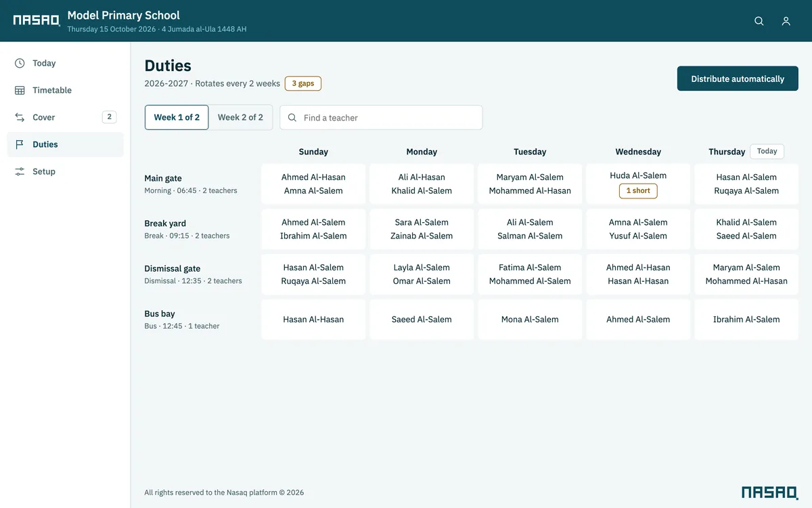The image size is (812, 508).
Task: Click the clock icon beside Today
Action: click(20, 63)
